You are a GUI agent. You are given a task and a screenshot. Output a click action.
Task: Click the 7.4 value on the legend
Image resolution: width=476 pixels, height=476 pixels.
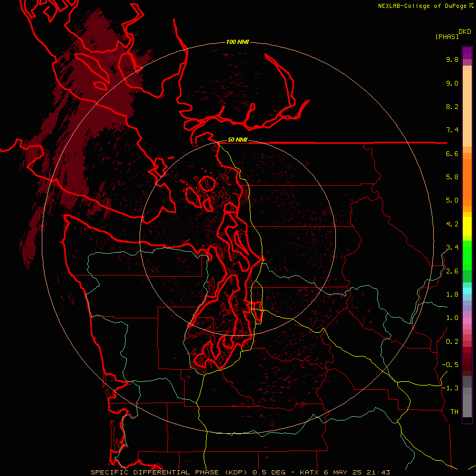point(452,130)
